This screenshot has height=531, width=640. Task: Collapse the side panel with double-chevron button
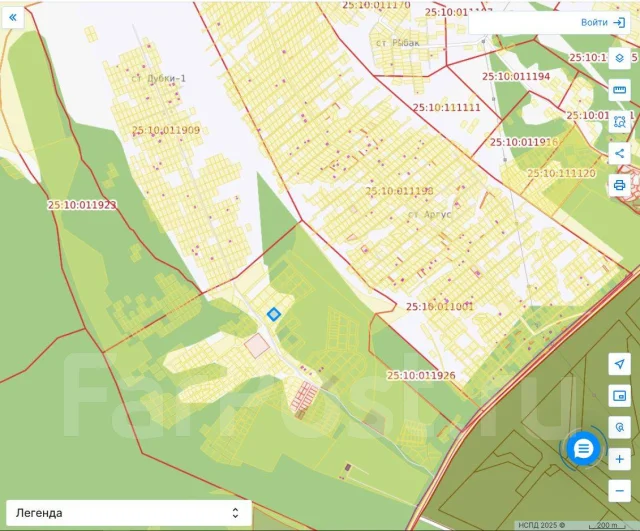[13, 18]
